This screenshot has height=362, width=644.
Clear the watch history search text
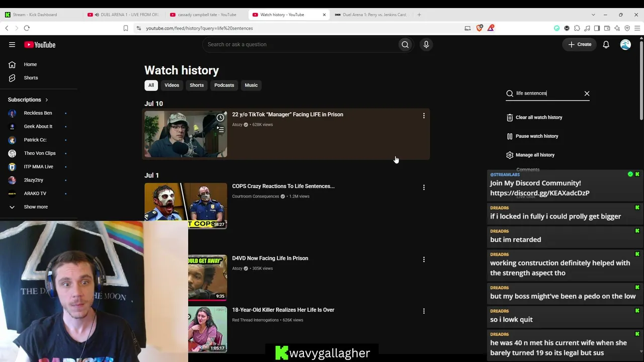tap(587, 94)
